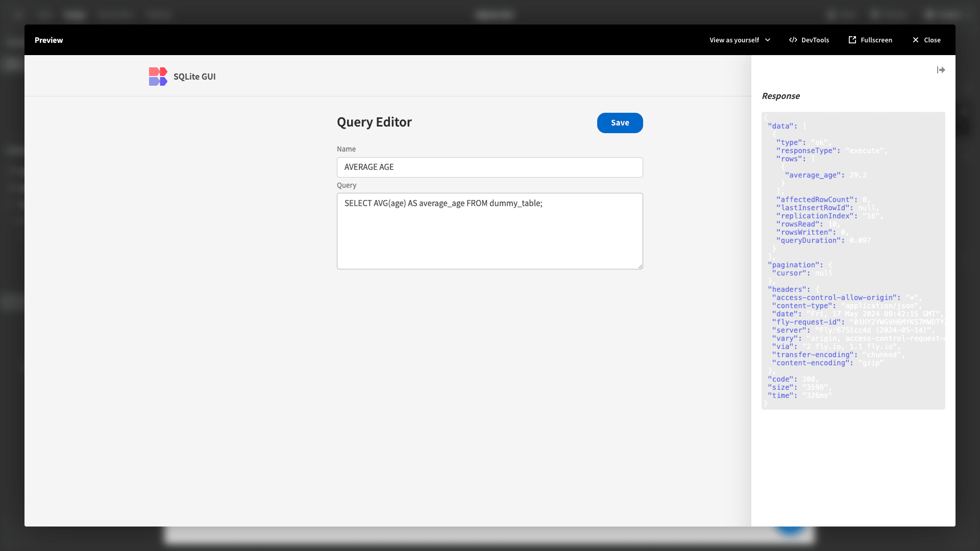Viewport: 980px width, 551px height.
Task: Close the preview using the Close label
Action: (932, 40)
